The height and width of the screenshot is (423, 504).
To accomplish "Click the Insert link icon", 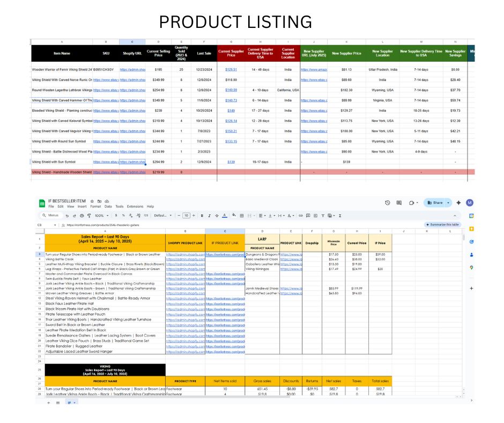I will click(301, 215).
